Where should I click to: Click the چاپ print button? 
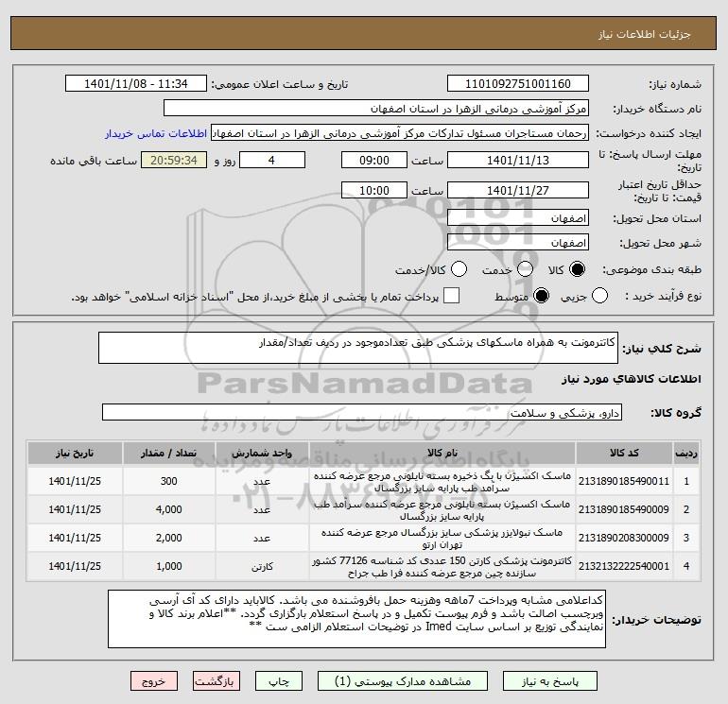[x=279, y=681]
